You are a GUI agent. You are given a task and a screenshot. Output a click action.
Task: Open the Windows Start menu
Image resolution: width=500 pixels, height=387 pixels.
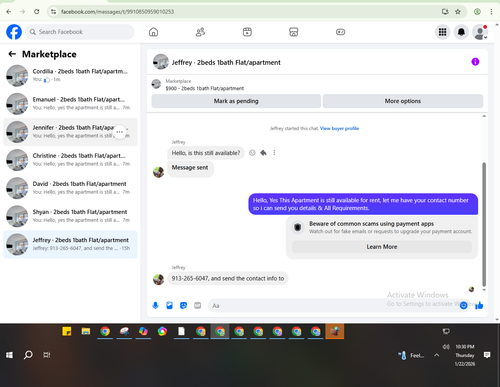9,355
